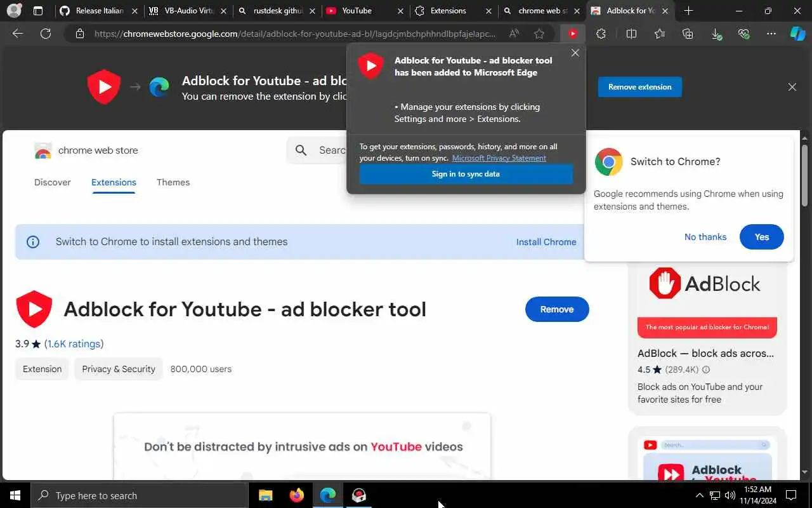
Task: View site information lock icon
Action: 79,34
